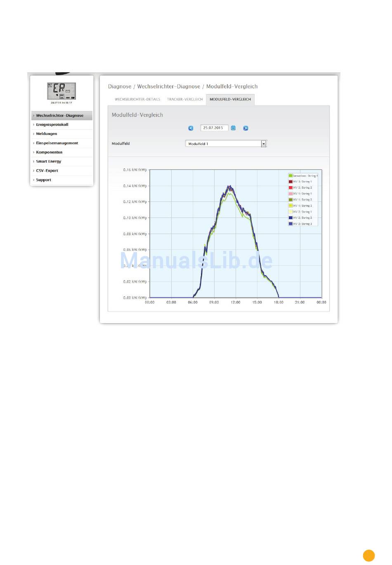This screenshot has height=565, width=392.
Task: Open Support in sidebar
Action: (x=62, y=180)
